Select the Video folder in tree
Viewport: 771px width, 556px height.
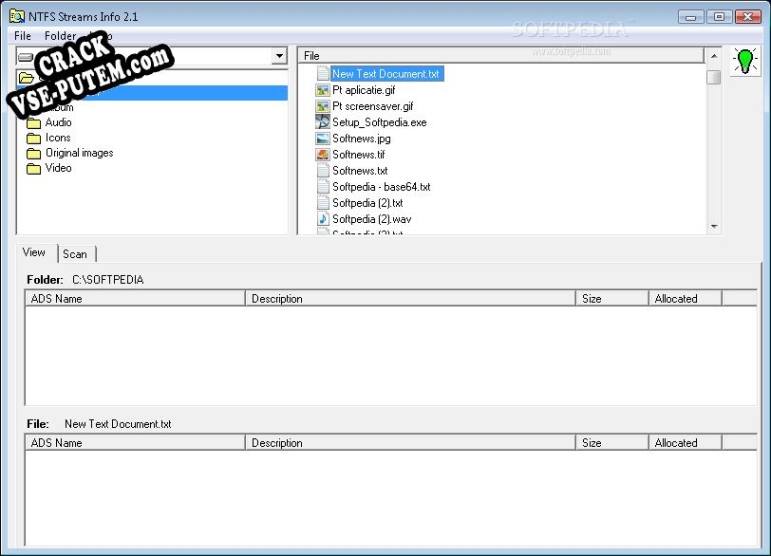click(58, 168)
